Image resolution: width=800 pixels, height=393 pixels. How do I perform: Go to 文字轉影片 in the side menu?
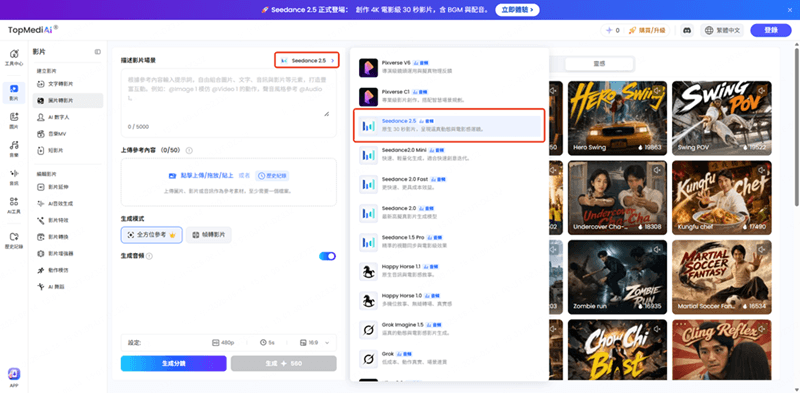click(x=68, y=84)
